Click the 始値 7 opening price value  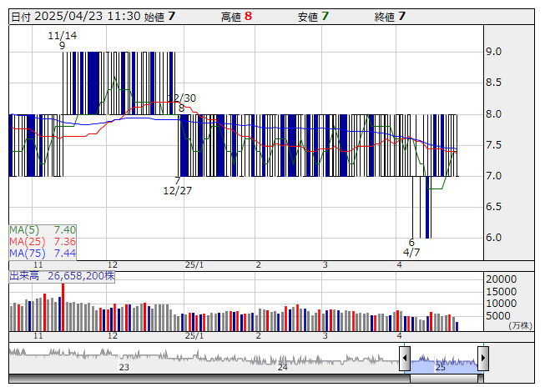point(159,17)
